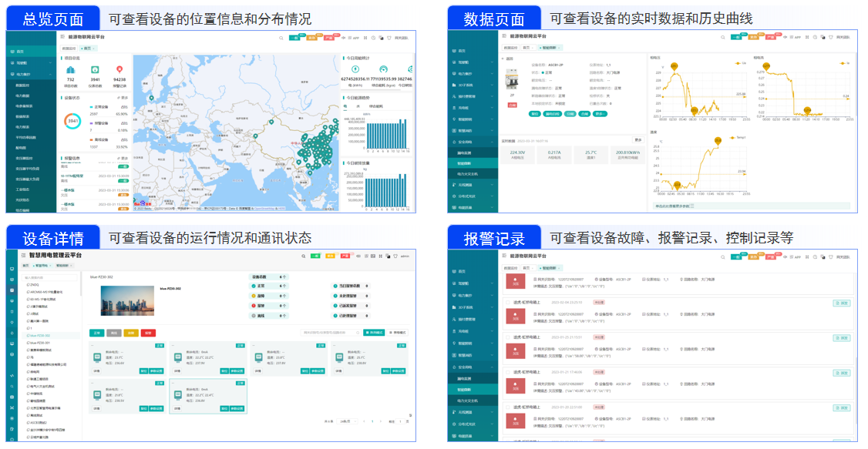Click lightning 电(kWh) icon in 今日用能统计
Image resolution: width=868 pixels, height=449 pixels.
(x=355, y=69)
